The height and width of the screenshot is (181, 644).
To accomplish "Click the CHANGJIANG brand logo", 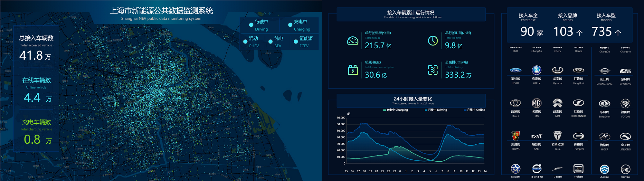I will (604, 71).
